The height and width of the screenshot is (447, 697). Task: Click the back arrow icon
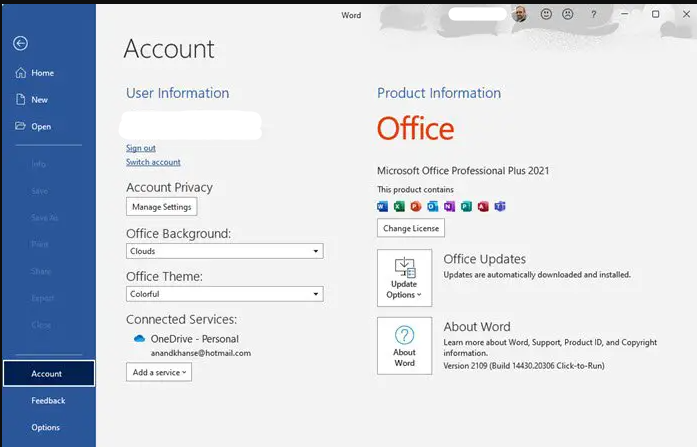point(20,43)
